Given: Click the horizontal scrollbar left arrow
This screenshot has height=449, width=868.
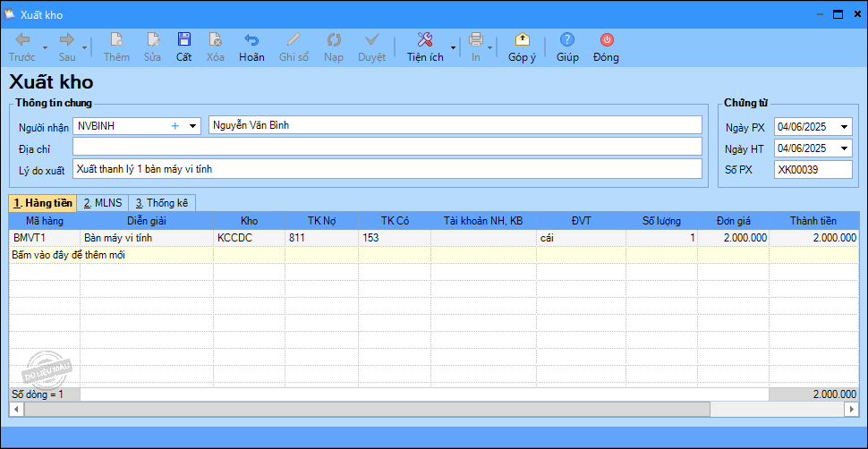Looking at the screenshot, I should 16,409.
